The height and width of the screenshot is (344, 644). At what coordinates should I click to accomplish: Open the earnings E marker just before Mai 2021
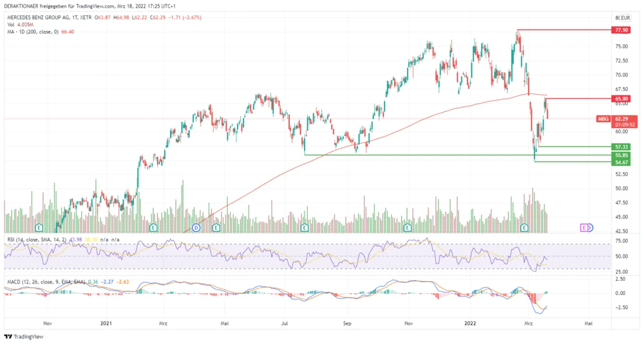[x=216, y=227]
